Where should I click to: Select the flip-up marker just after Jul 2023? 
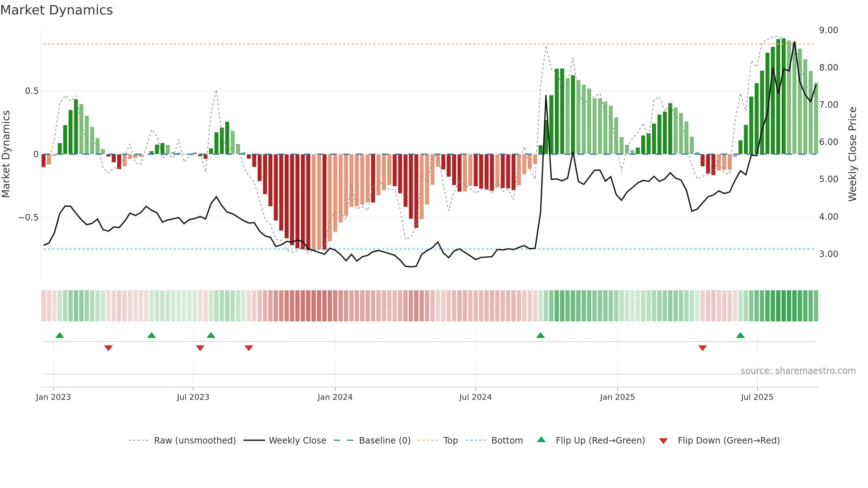[x=211, y=335]
